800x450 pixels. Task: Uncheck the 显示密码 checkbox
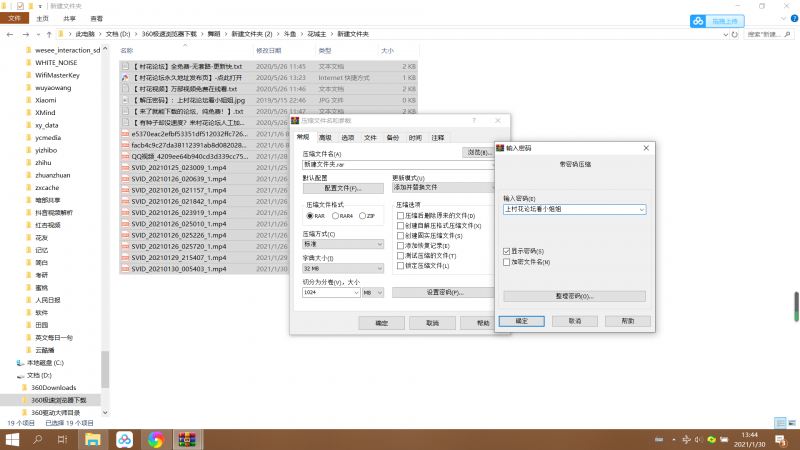507,250
